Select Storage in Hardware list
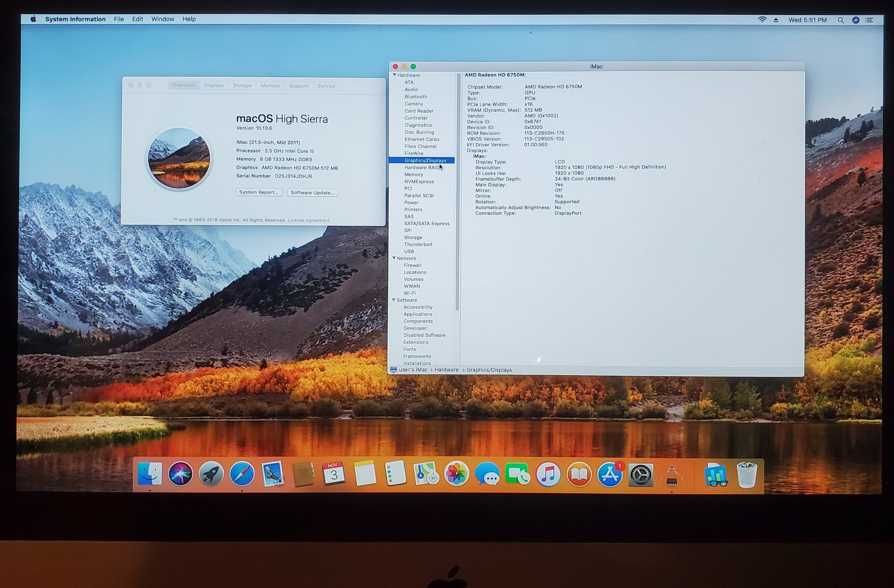This screenshot has width=894, height=588. 413,237
